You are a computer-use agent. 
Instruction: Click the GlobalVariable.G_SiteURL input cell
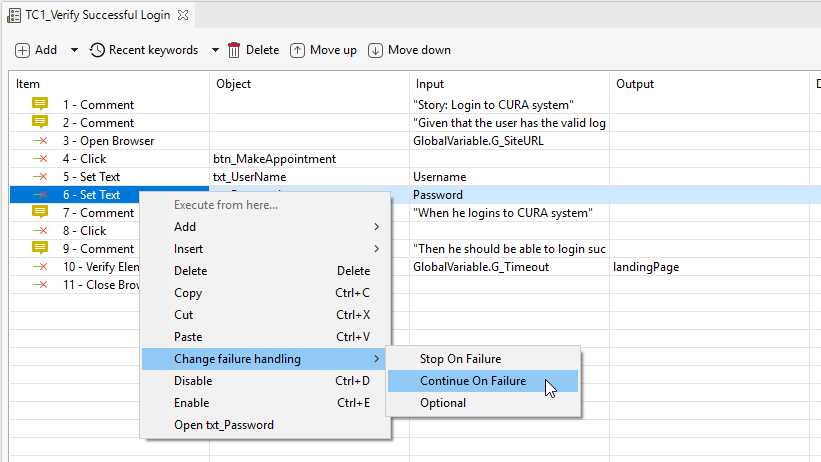509,141
